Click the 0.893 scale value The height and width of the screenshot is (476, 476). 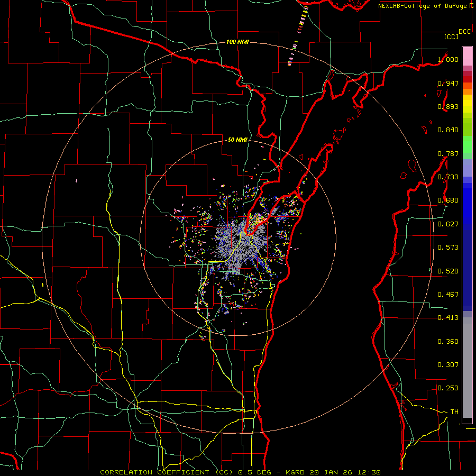[x=448, y=106]
